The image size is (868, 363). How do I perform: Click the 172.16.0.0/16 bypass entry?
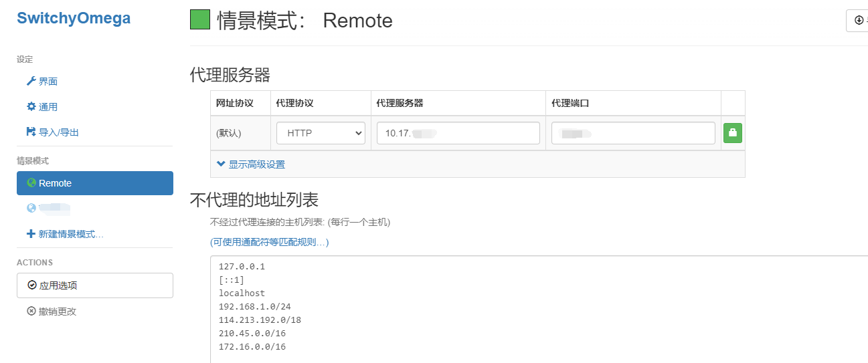pos(252,346)
